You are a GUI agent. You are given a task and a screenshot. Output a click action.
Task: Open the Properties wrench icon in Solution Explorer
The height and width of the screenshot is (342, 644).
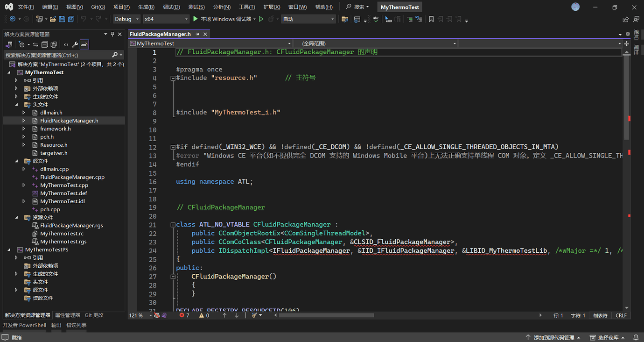(x=75, y=44)
